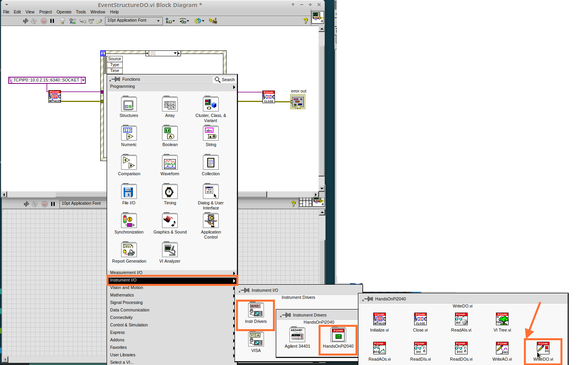Open the VI Analyzer palette
588x365 pixels.
[x=170, y=250]
